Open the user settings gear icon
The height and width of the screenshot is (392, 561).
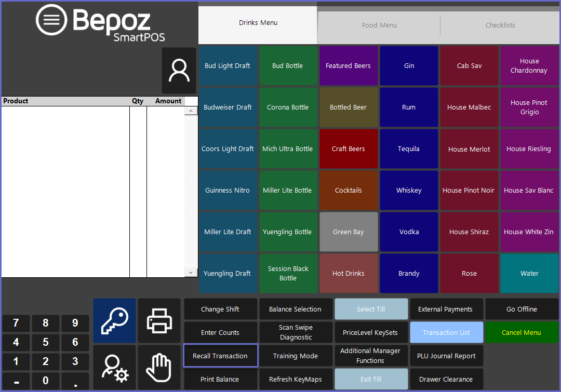115,367
